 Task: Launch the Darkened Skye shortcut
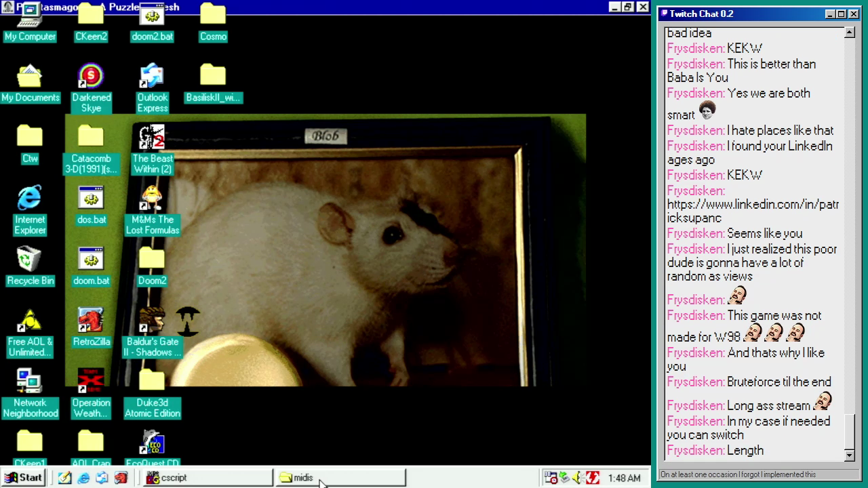(x=91, y=89)
